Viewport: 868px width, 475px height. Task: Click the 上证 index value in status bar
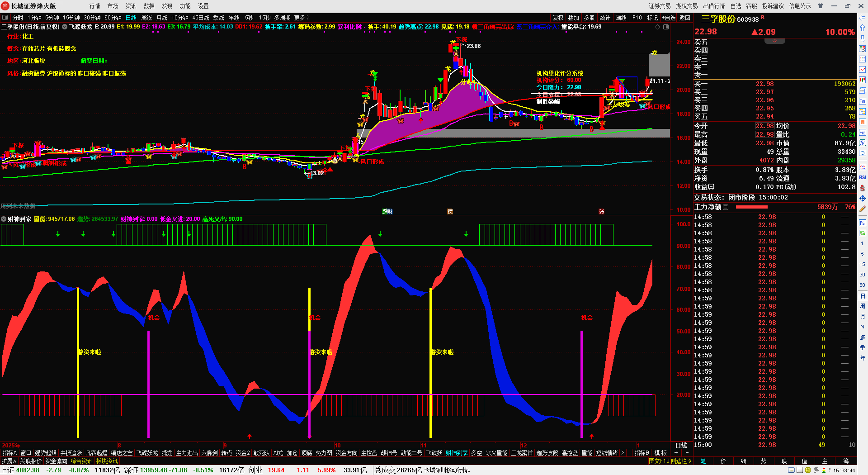click(x=28, y=470)
